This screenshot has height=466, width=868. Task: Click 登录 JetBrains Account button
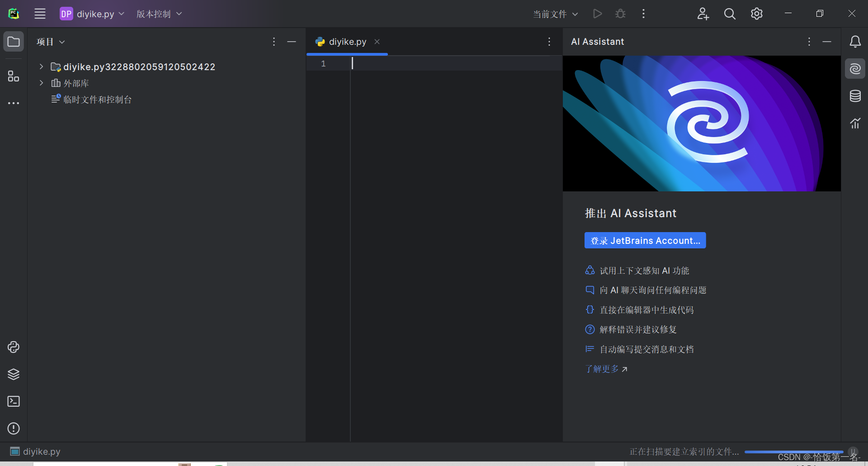pyautogui.click(x=645, y=240)
